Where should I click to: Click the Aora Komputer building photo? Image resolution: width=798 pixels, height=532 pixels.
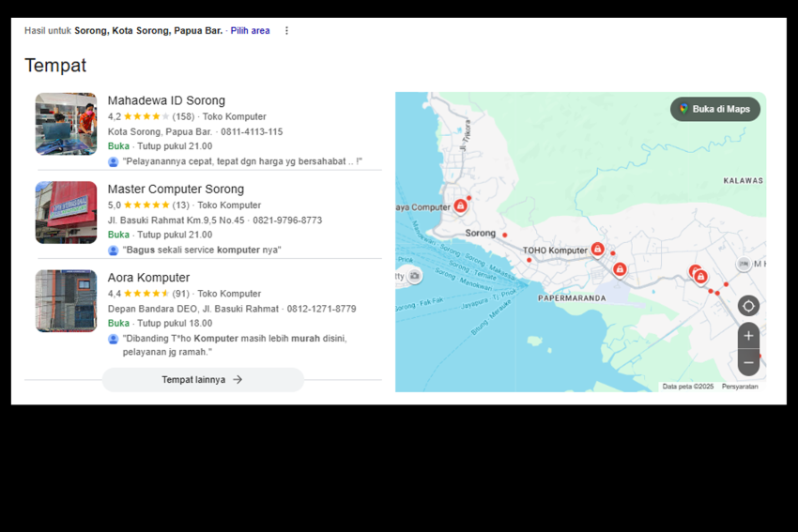[x=66, y=301]
